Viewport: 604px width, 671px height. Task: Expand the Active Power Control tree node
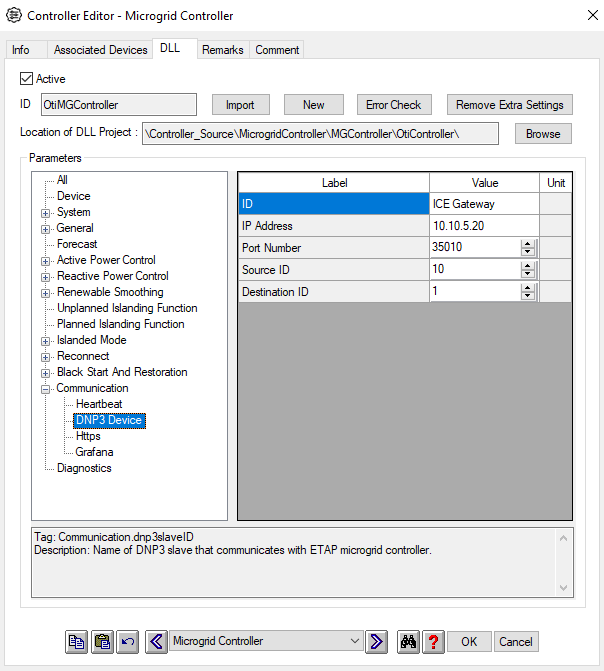[46, 261]
